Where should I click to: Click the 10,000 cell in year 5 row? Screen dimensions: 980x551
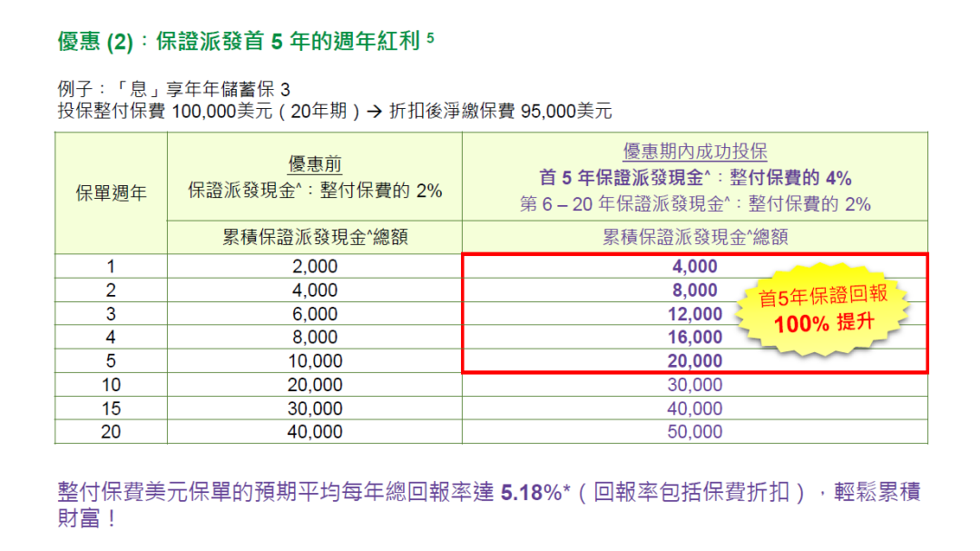315,361
